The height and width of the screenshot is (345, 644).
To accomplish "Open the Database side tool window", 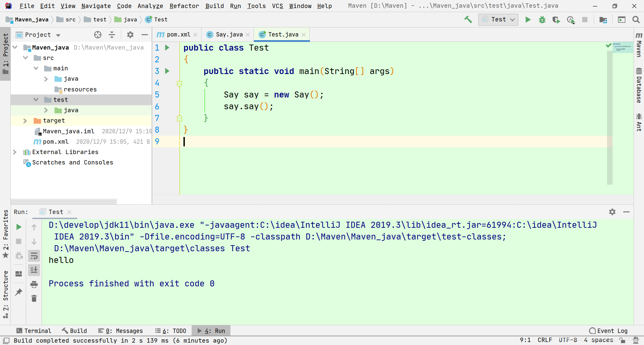I will coord(639,85).
